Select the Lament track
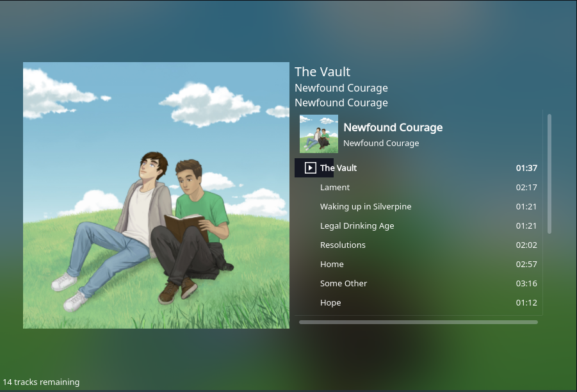 (x=418, y=187)
